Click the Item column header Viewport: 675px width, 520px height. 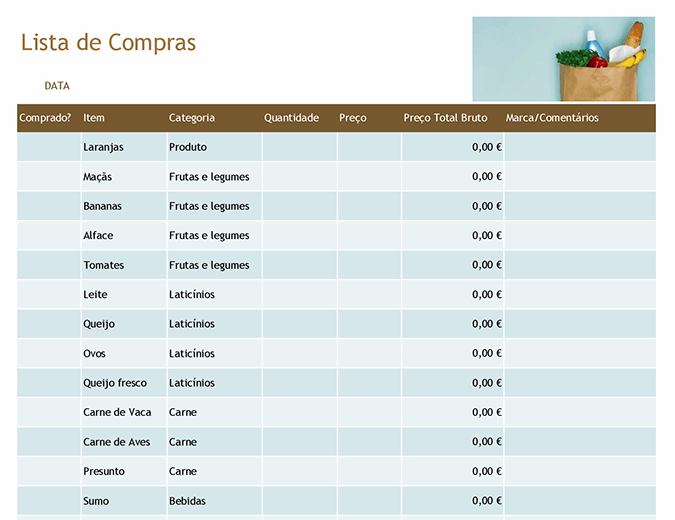tap(94, 118)
